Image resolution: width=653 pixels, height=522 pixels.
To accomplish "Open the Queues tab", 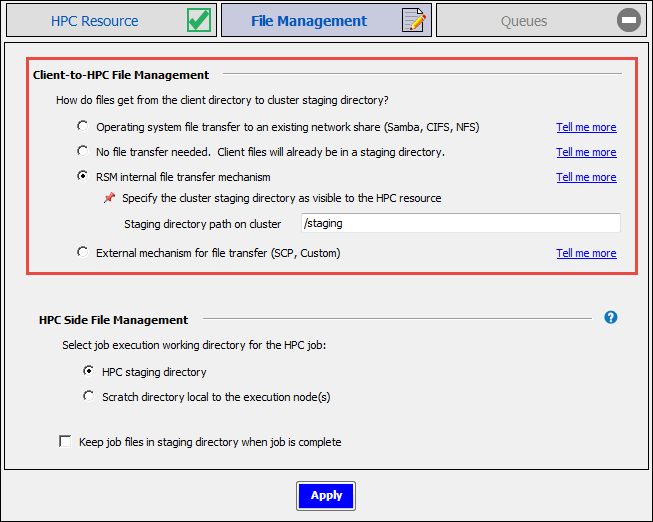I will point(524,21).
